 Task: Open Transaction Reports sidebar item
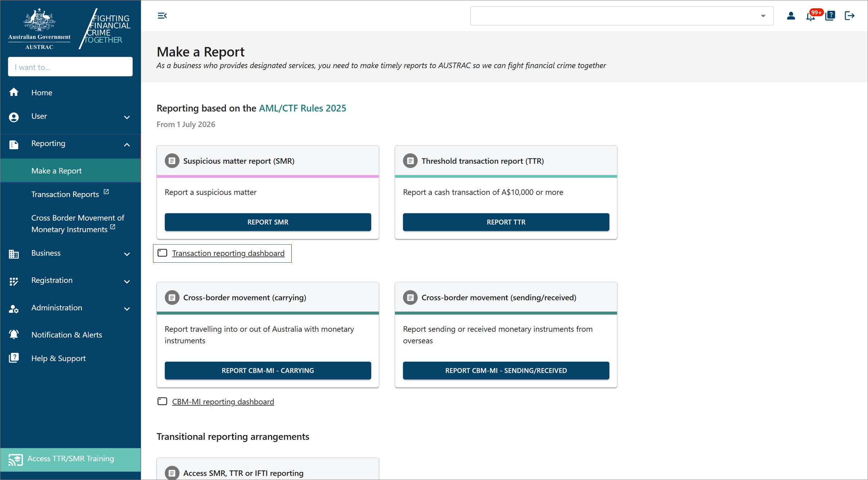pos(70,194)
